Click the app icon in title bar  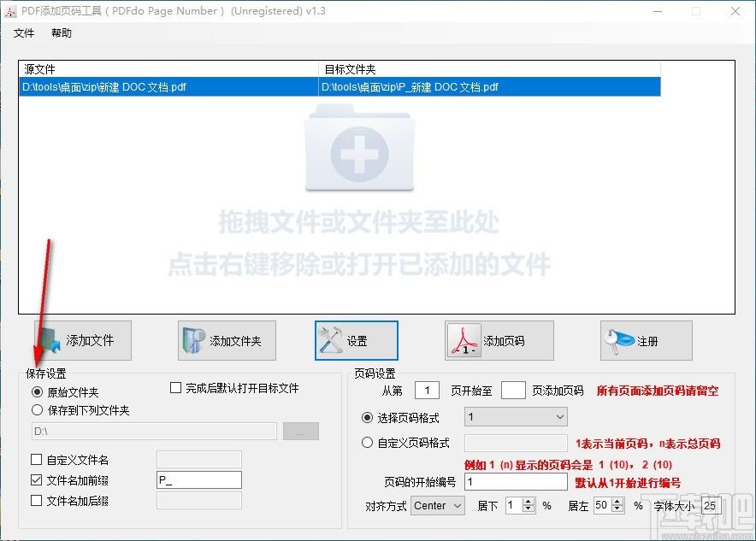(x=10, y=12)
